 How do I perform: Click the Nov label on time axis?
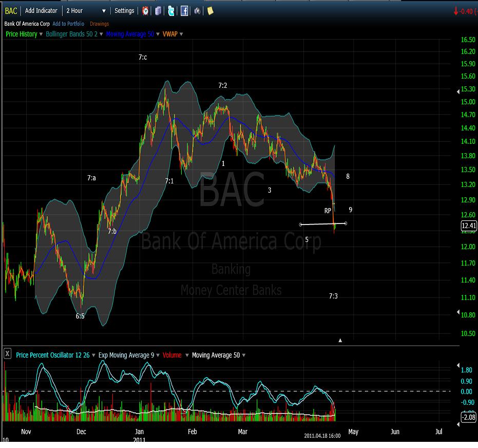point(26,432)
